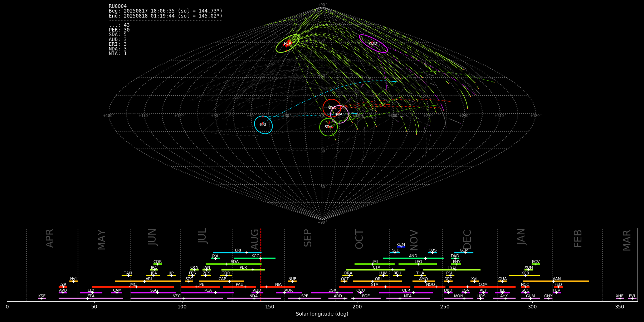Click the 'AUD: 3' count in the legend
Viewport: 644px width, 322px height.
click(118, 39)
